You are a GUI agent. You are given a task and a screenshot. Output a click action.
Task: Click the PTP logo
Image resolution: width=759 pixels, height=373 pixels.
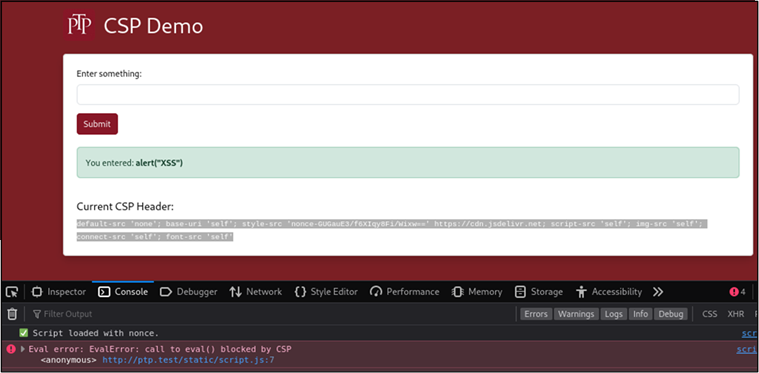79,25
